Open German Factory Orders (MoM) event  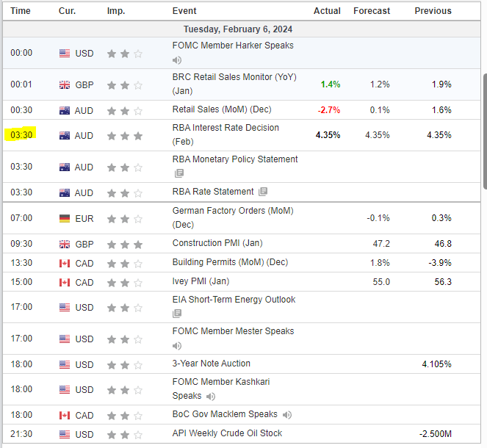(x=232, y=211)
